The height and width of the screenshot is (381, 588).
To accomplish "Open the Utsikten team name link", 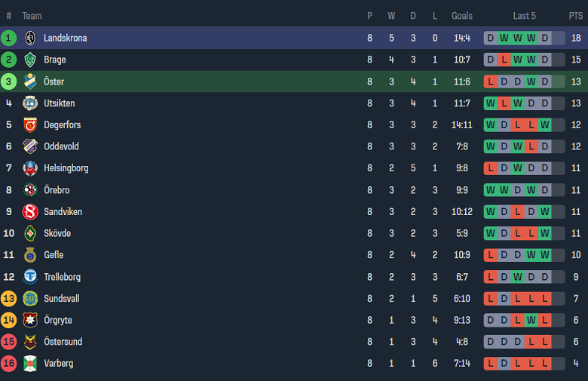I will 59,103.
